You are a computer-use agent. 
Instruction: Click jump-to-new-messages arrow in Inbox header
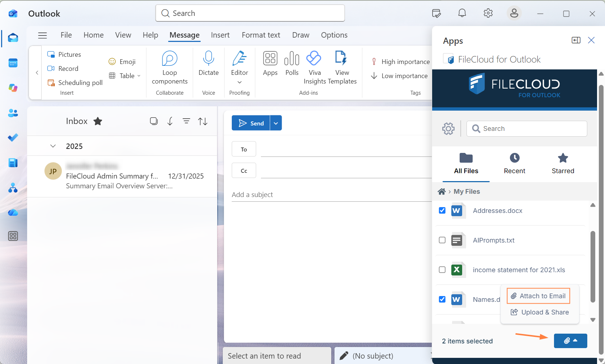tap(170, 121)
